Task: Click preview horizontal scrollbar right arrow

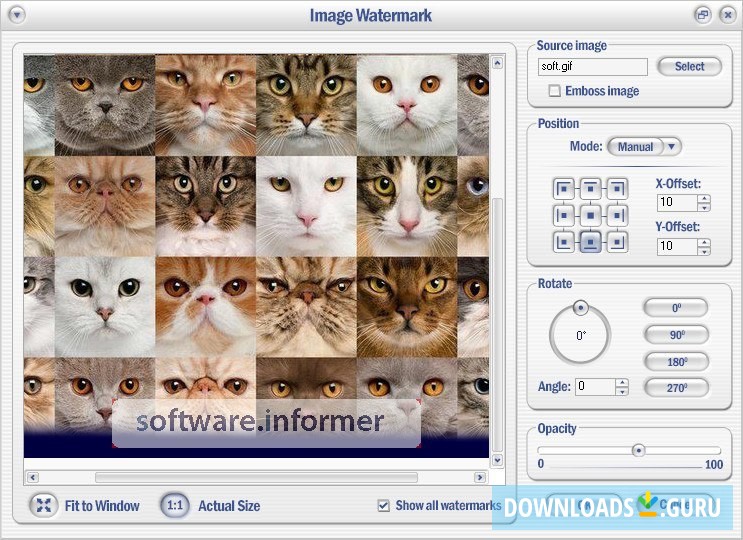Action: [x=480, y=477]
